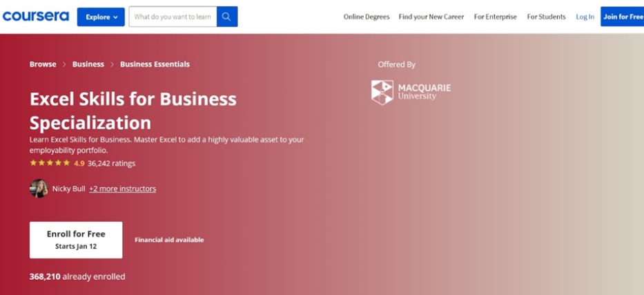This screenshot has width=644, height=295.
Task: Open Find your New Career
Action: [x=431, y=17]
